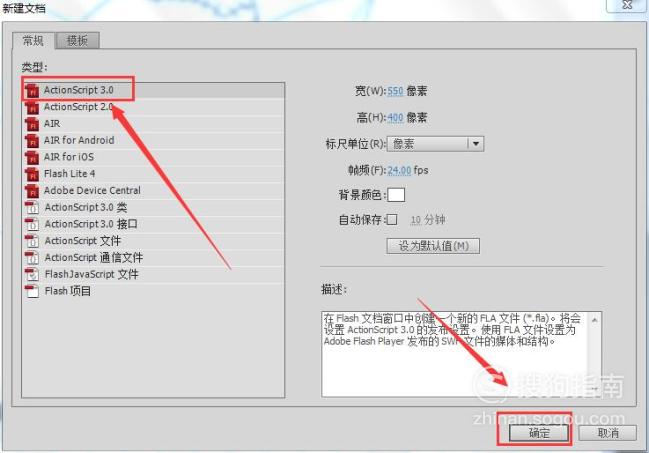Click the AIR for Android icon

coord(32,141)
